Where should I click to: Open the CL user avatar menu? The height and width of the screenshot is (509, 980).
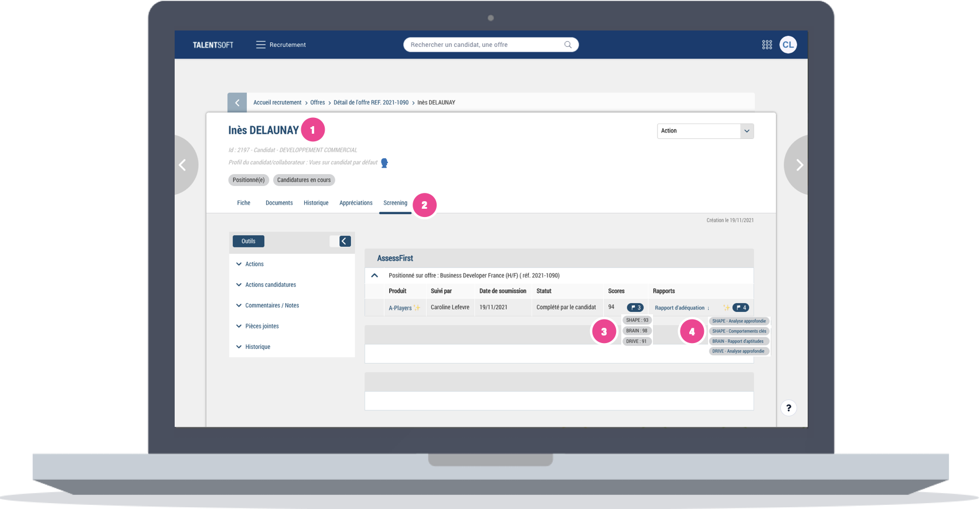click(x=788, y=45)
